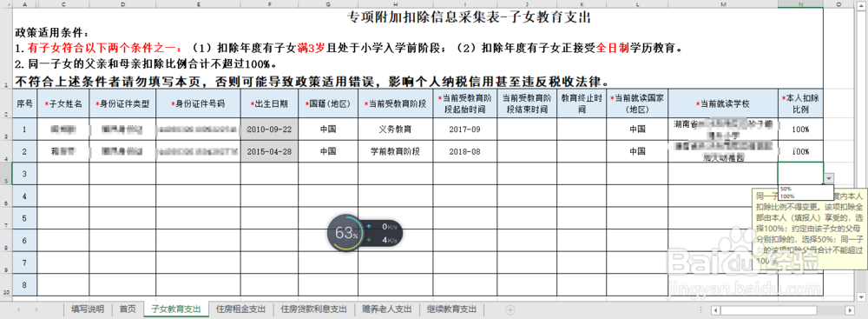
Task: Select birth date cell 2010-09-22
Action: click(x=270, y=129)
